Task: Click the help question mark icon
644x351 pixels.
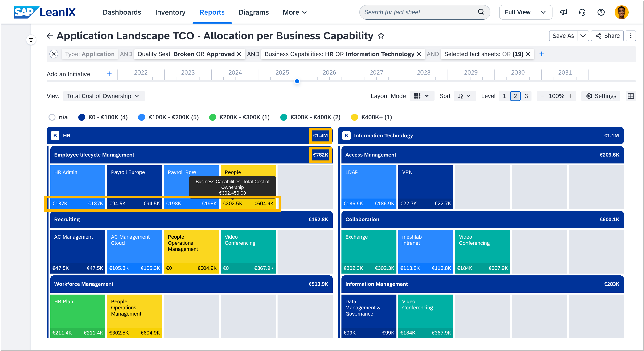Action: [x=601, y=12]
